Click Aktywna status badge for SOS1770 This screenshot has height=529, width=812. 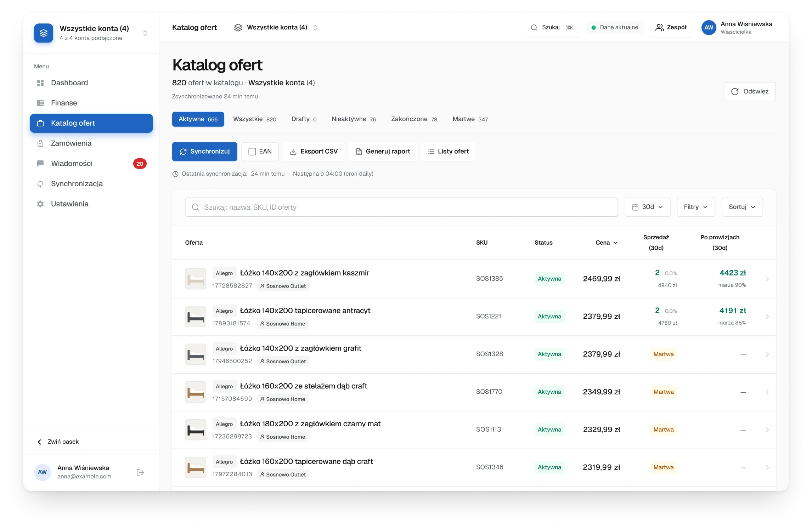pos(549,392)
